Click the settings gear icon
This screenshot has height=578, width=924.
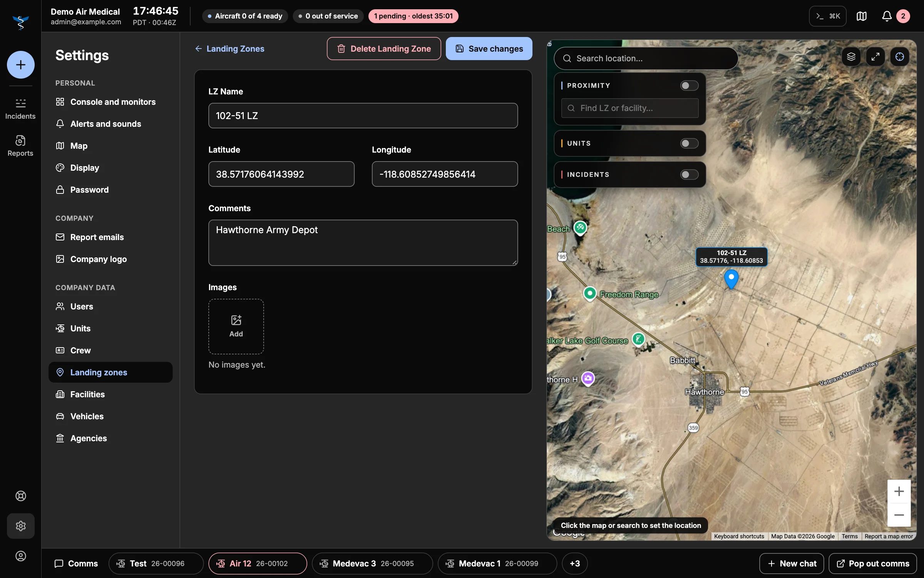click(x=20, y=526)
